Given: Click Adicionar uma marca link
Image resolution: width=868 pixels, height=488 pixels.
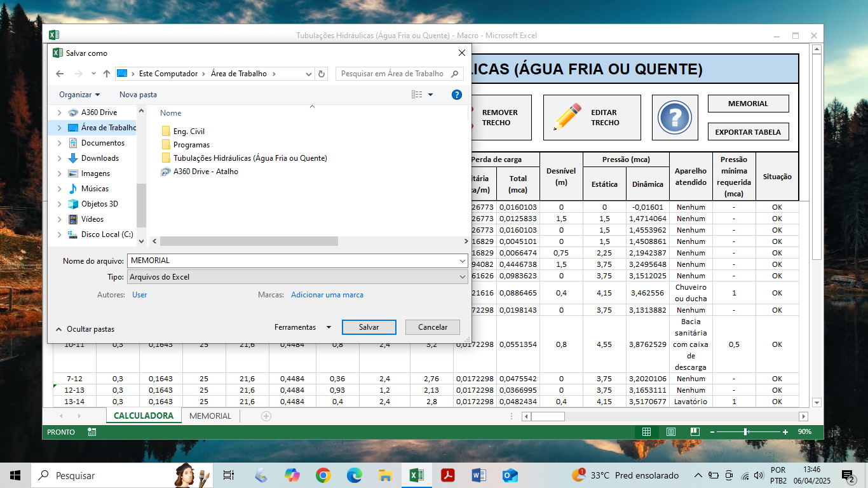Looking at the screenshot, I should click(327, 295).
